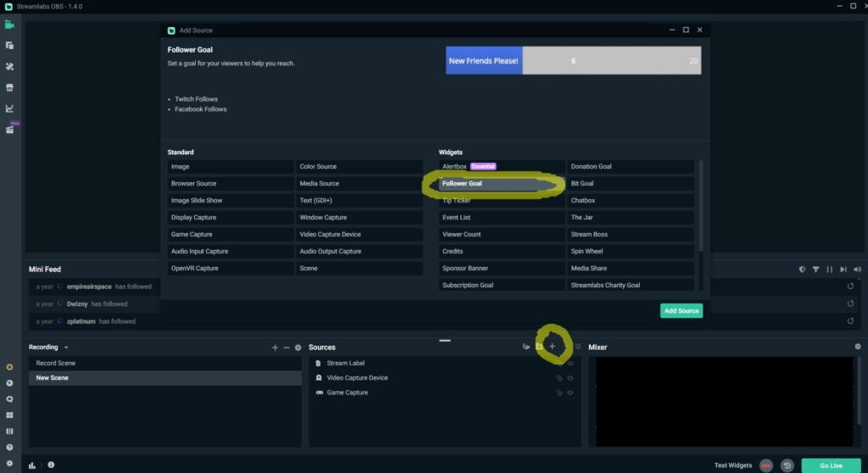The width and height of the screenshot is (868, 473).
Task: Open scene settings gear icon
Action: click(x=298, y=348)
